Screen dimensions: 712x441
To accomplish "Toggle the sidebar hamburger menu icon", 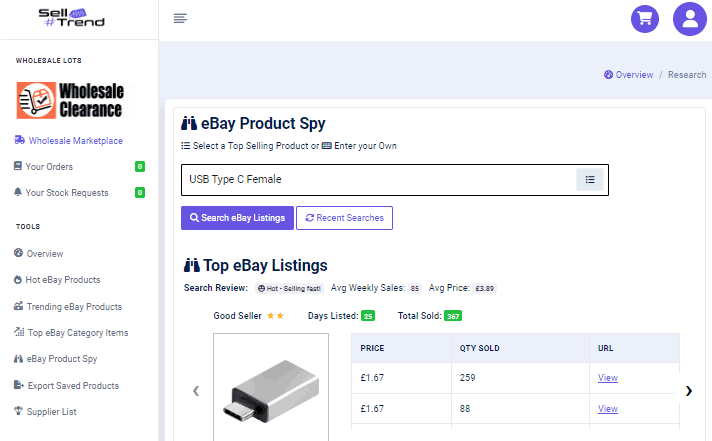I will point(180,18).
